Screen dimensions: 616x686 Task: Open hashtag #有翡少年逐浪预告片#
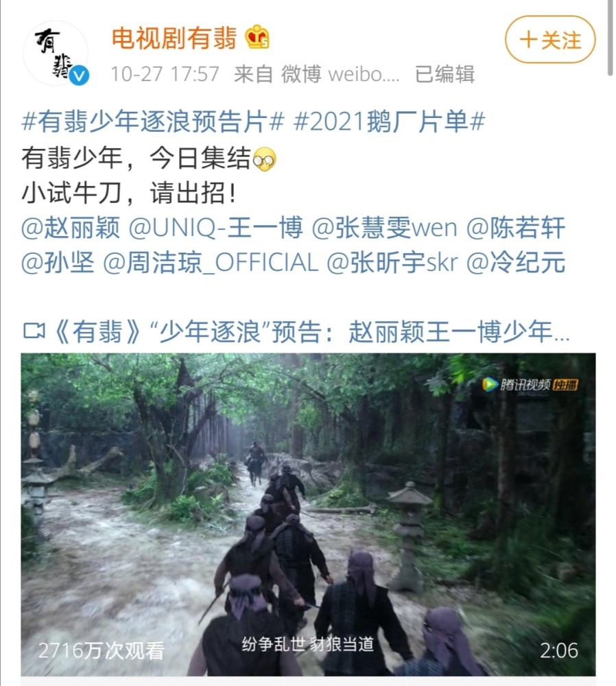click(153, 121)
